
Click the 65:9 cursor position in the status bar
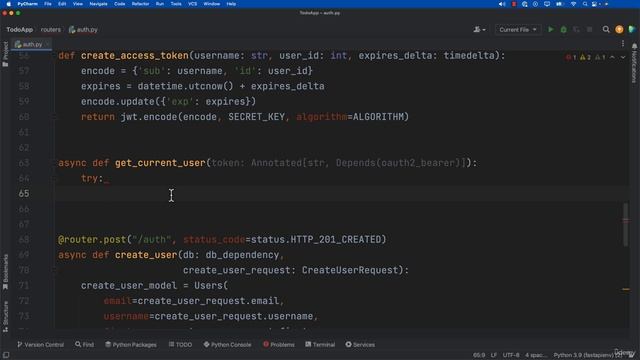pyautogui.click(x=479, y=355)
